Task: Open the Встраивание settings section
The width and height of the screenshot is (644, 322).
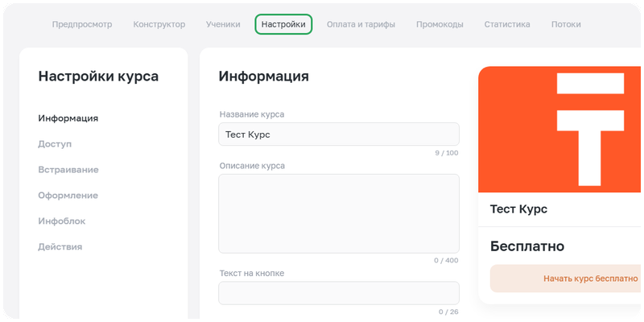Action: [x=68, y=170]
